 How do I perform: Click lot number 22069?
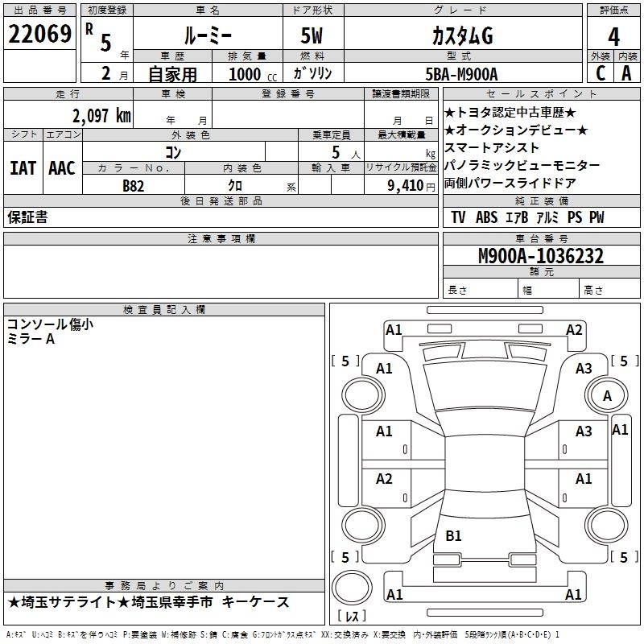click(x=39, y=34)
